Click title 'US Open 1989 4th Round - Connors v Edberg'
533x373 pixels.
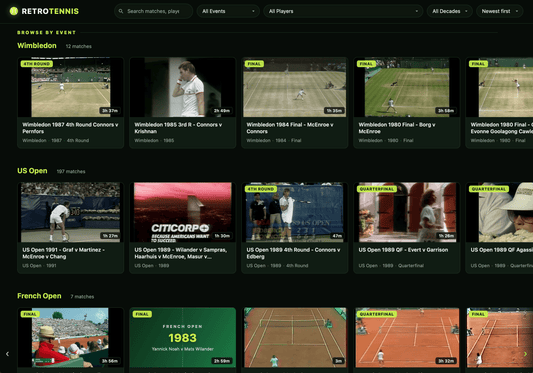293,253
